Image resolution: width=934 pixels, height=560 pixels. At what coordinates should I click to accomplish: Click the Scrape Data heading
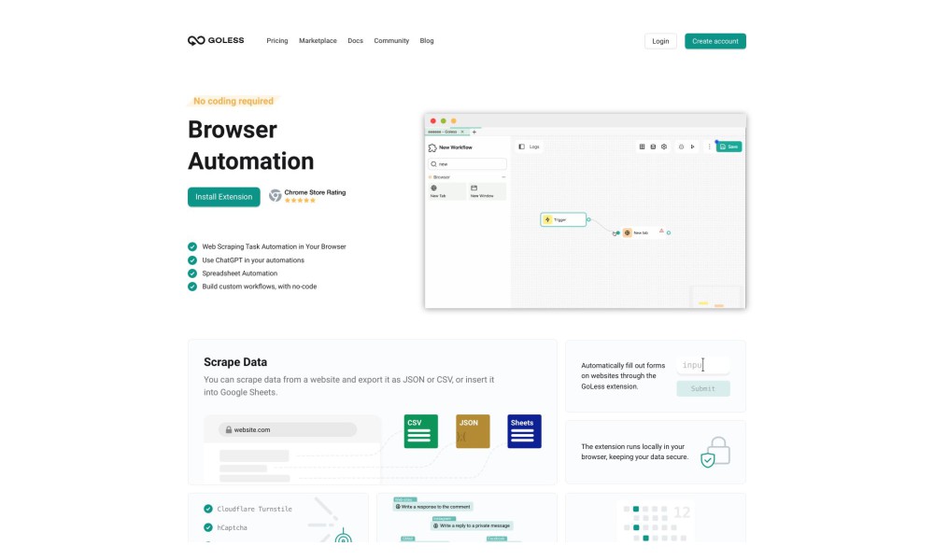[x=235, y=362]
